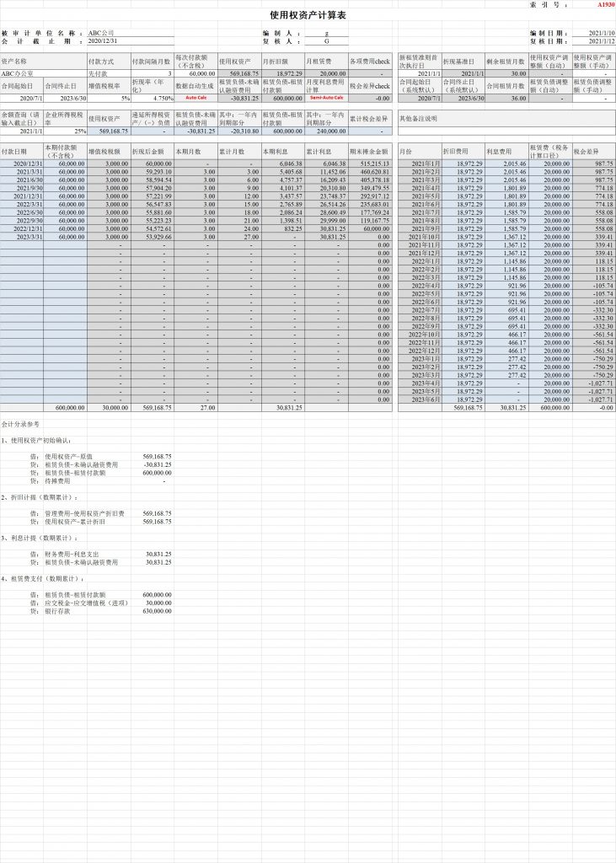Click the 期末摊余金额 column header

point(370,152)
